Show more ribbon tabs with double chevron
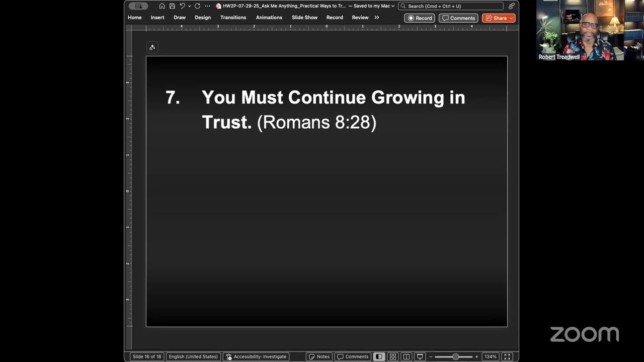This screenshot has width=644, height=362. pos(377,18)
